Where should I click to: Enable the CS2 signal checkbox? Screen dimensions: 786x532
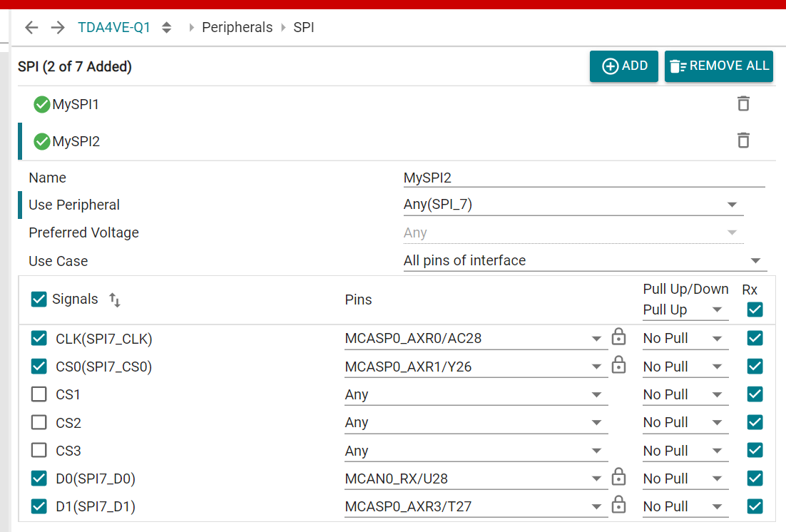(x=39, y=423)
